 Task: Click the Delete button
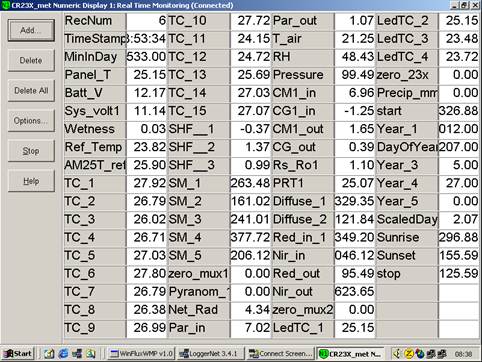(31, 60)
